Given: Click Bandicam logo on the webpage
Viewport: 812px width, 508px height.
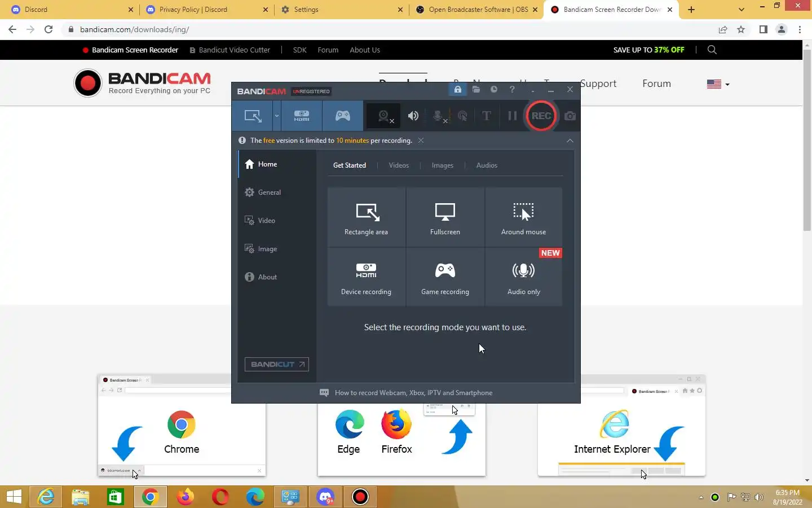Looking at the screenshot, I should [142, 83].
